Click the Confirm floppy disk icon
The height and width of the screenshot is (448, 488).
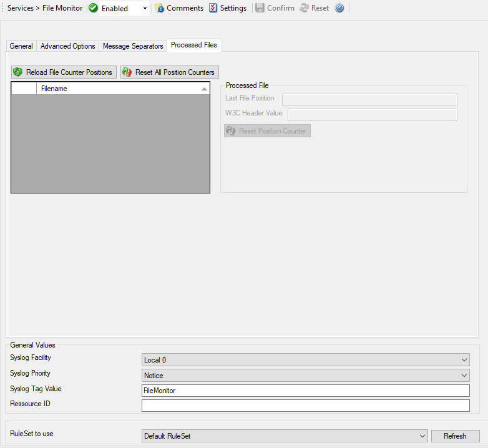click(x=260, y=8)
